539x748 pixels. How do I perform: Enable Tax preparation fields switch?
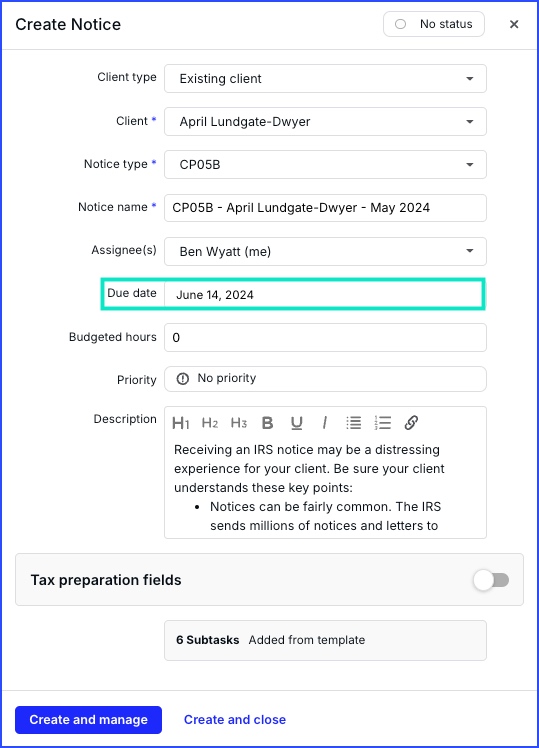491,580
